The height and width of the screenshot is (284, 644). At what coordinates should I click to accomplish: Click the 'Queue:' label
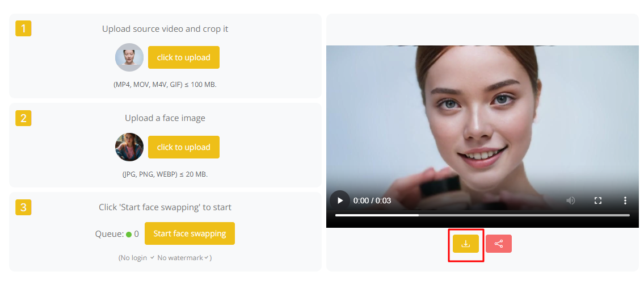click(110, 234)
